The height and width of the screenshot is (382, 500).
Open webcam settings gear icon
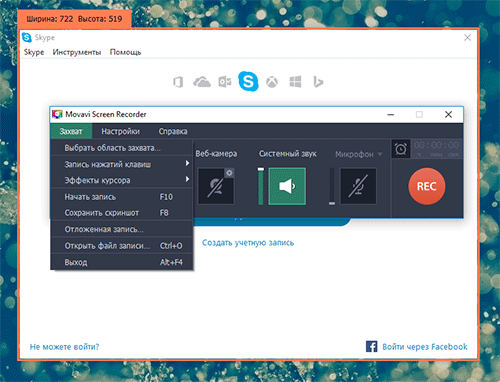(229, 173)
